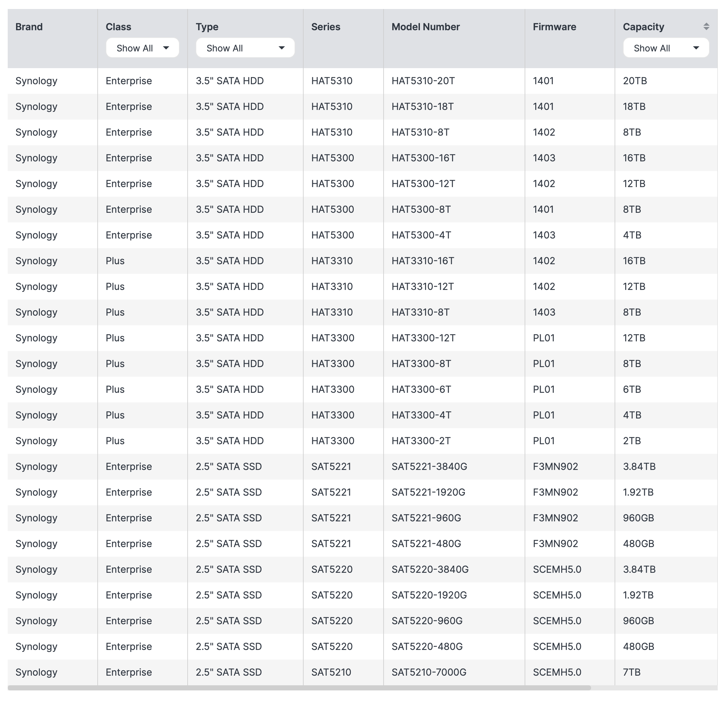Select model number HAT5310-20T
The width and height of the screenshot is (728, 702).
click(423, 81)
